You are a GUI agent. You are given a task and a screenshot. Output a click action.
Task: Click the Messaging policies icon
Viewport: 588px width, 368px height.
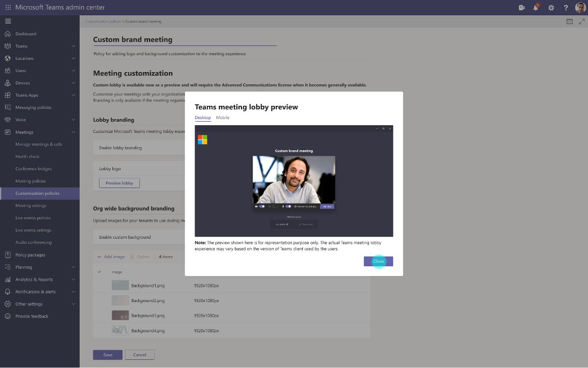click(8, 107)
